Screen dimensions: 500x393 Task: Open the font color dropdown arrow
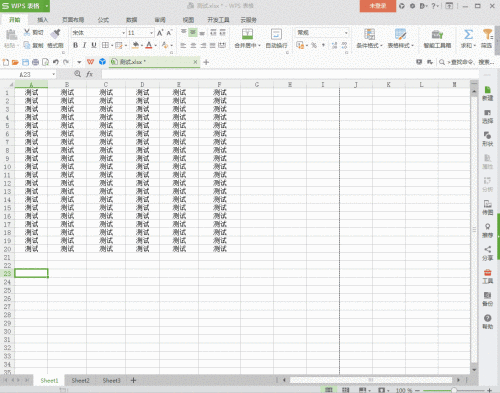click(156, 45)
